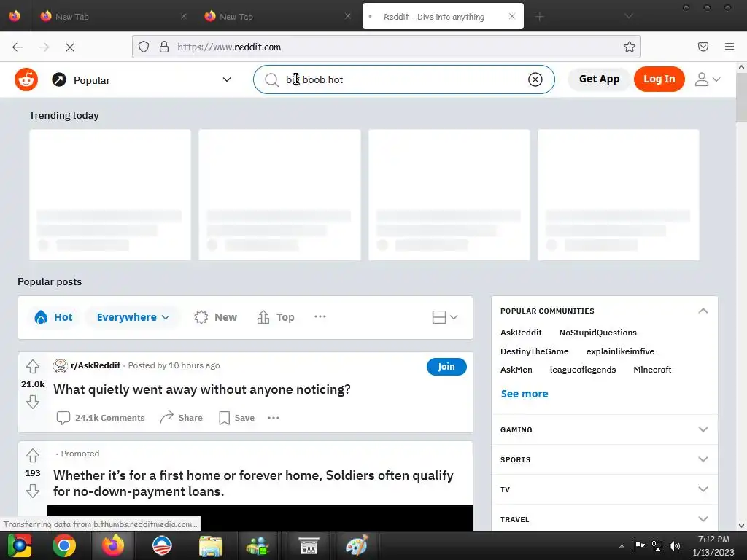This screenshot has width=747, height=560.
Task: Click the Log In button
Action: [659, 79]
